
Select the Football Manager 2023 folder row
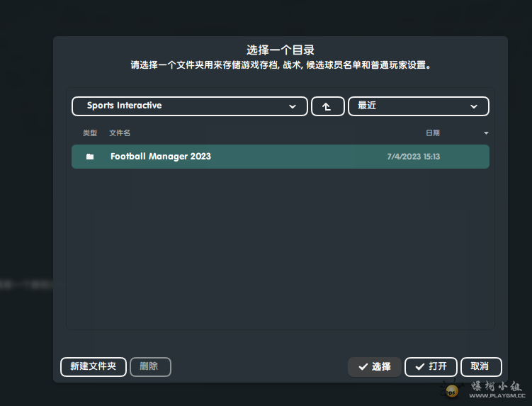281,157
